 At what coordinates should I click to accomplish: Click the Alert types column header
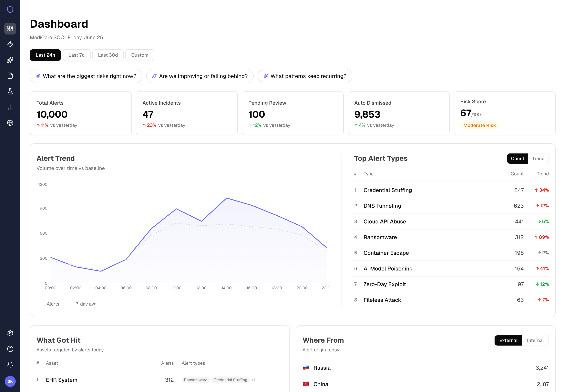coord(193,363)
